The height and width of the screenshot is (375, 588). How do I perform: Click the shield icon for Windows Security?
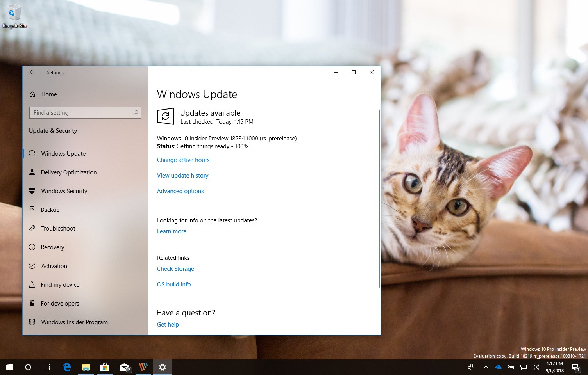[x=32, y=191]
